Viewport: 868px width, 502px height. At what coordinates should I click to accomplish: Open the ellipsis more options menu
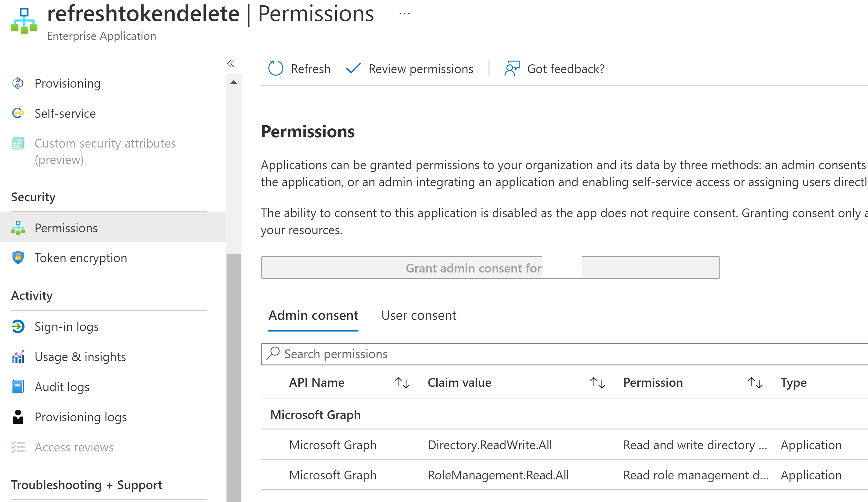[x=404, y=14]
